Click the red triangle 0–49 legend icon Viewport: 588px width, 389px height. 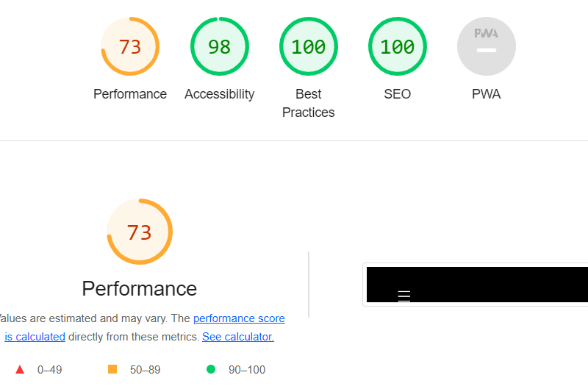pyautogui.click(x=20, y=369)
